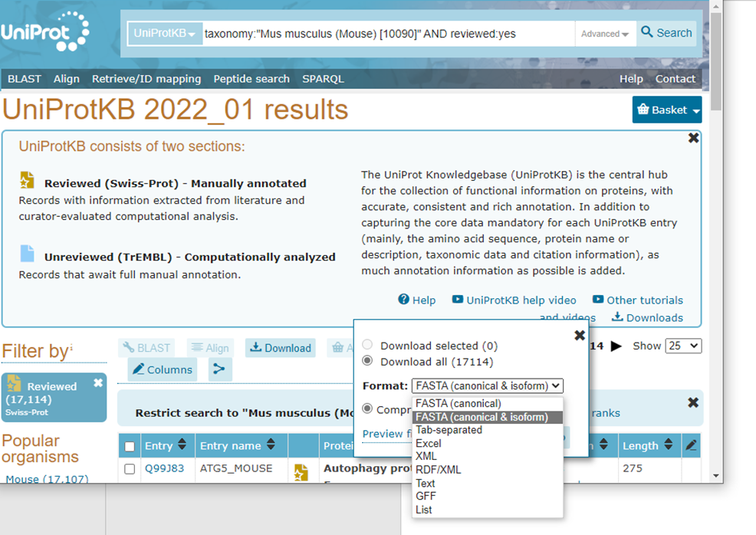The height and width of the screenshot is (535, 756).
Task: Click the Download toolbar button
Action: 281,348
